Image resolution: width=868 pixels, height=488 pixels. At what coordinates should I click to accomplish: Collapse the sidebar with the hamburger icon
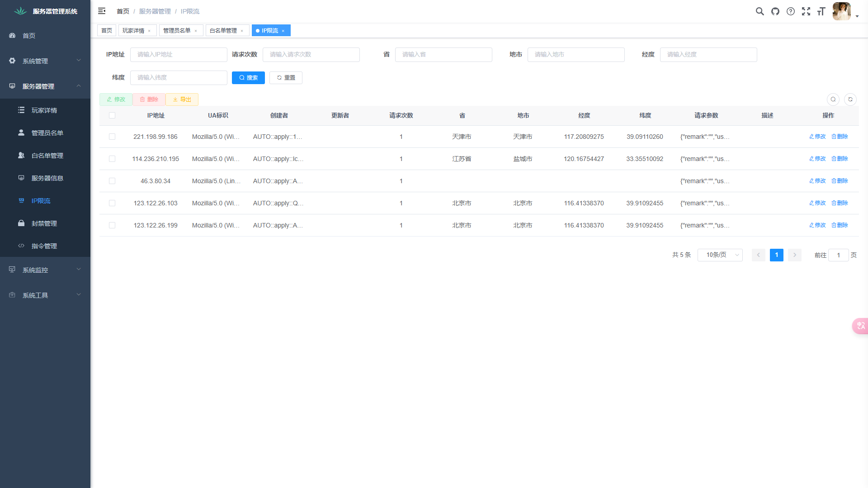coord(102,11)
